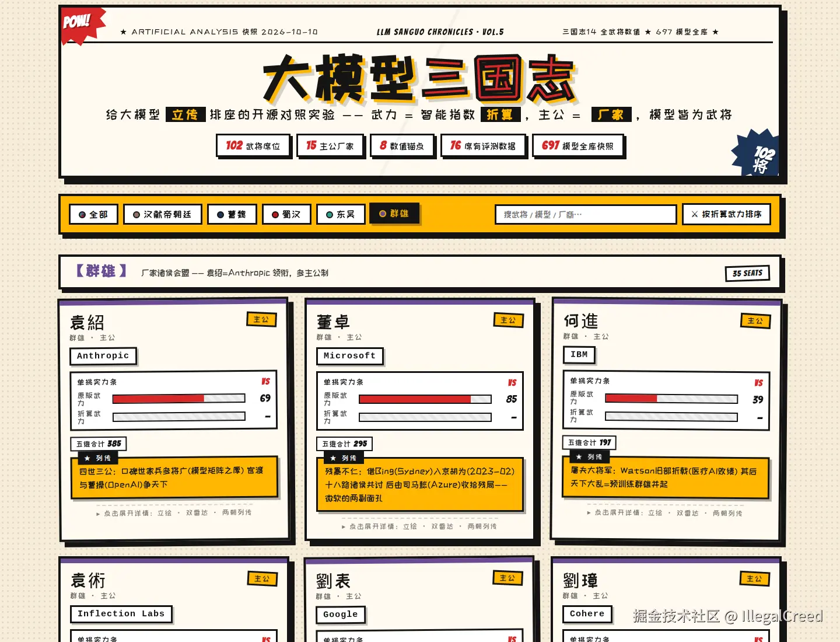Click the POW! burst icon

click(x=82, y=25)
